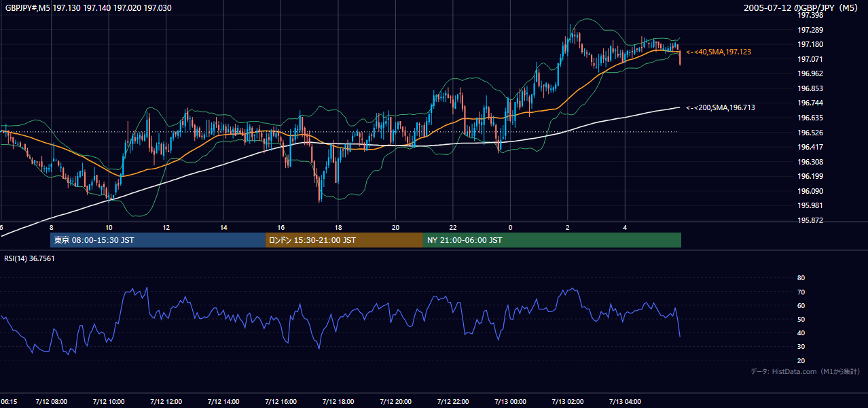Click price axis label 195.981
Screen dimensions: 868x408
pos(810,205)
